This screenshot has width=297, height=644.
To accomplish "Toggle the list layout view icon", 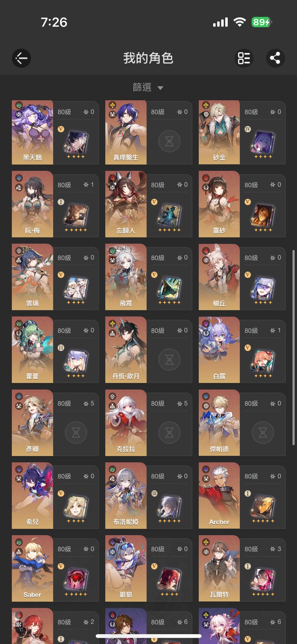I will click(244, 58).
